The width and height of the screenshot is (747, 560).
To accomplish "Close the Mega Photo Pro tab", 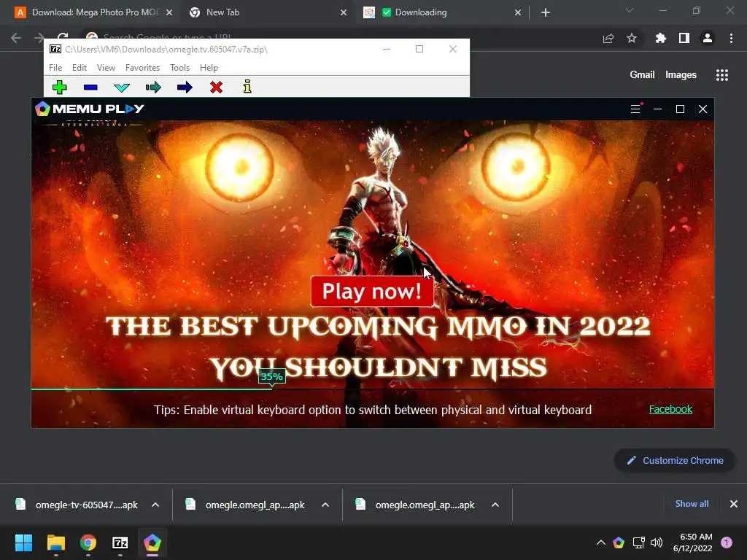I will click(169, 12).
